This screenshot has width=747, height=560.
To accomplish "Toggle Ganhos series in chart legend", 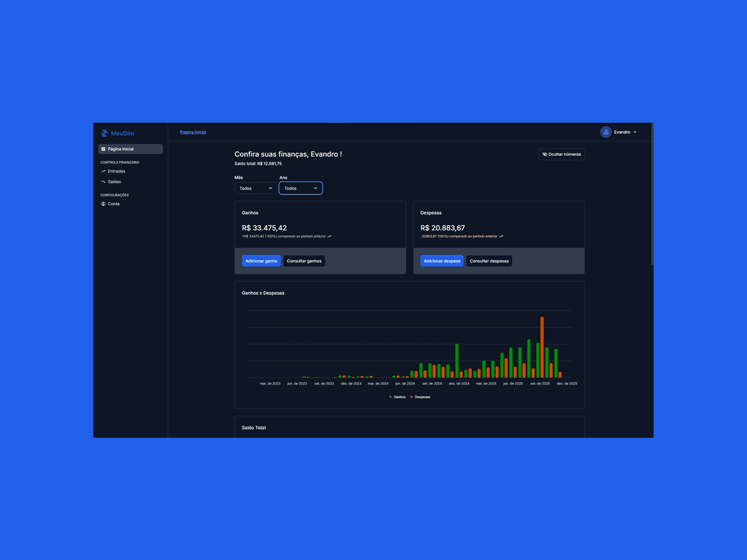I will tap(397, 397).
